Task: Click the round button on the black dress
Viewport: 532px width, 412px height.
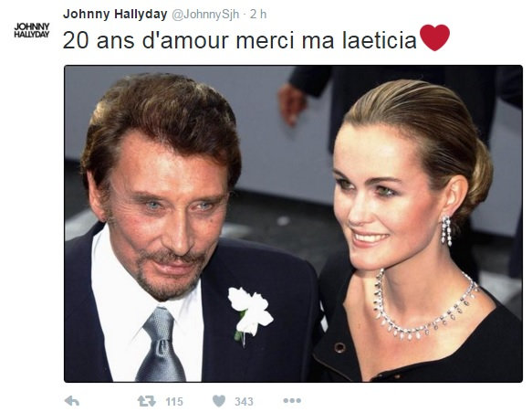Action: [x=339, y=348]
